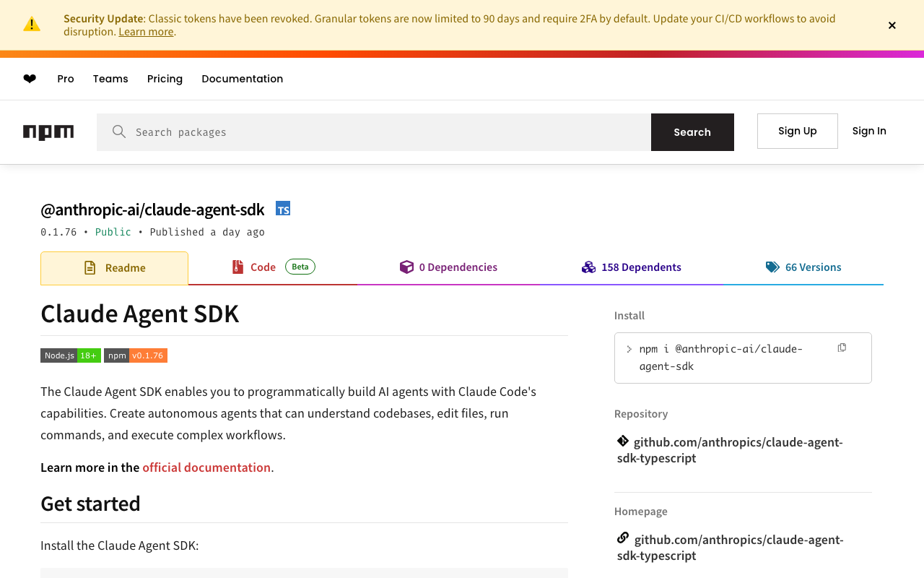This screenshot has width=924, height=578.
Task: Click the Search button
Action: [x=692, y=132]
